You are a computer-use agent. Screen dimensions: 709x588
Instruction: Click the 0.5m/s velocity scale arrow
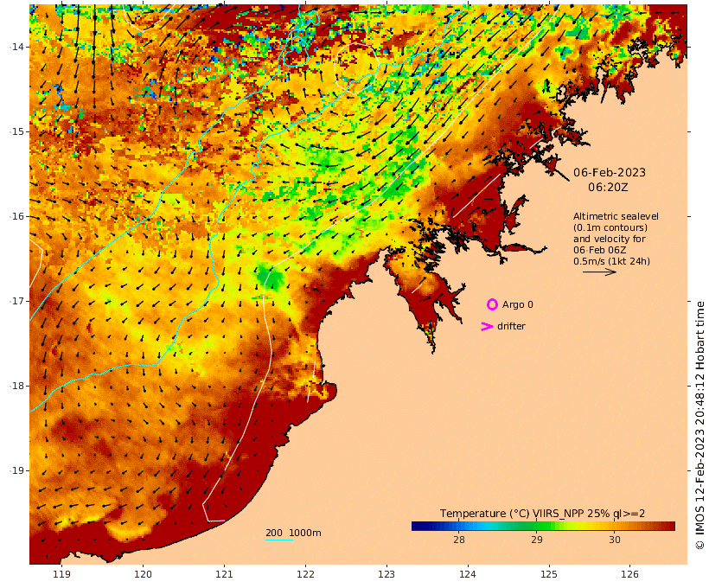(599, 272)
